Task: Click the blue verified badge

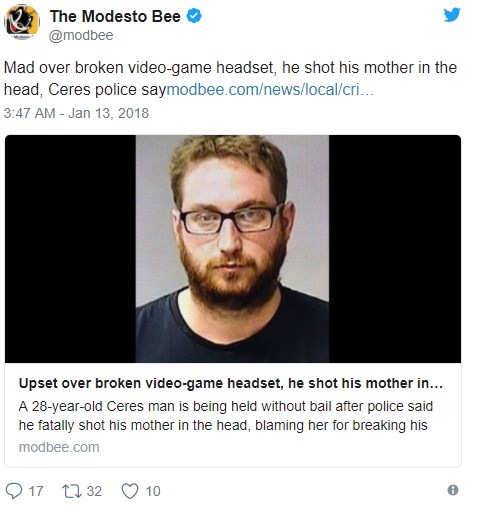Action: click(x=194, y=16)
